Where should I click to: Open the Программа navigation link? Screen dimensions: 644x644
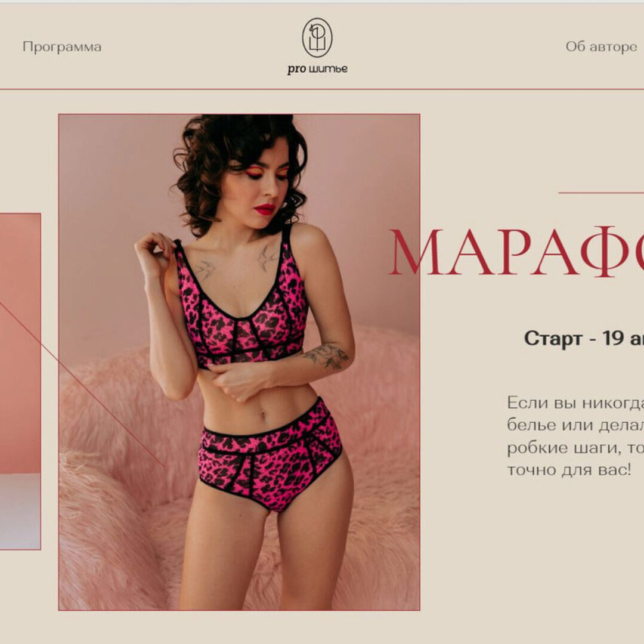coord(62,47)
